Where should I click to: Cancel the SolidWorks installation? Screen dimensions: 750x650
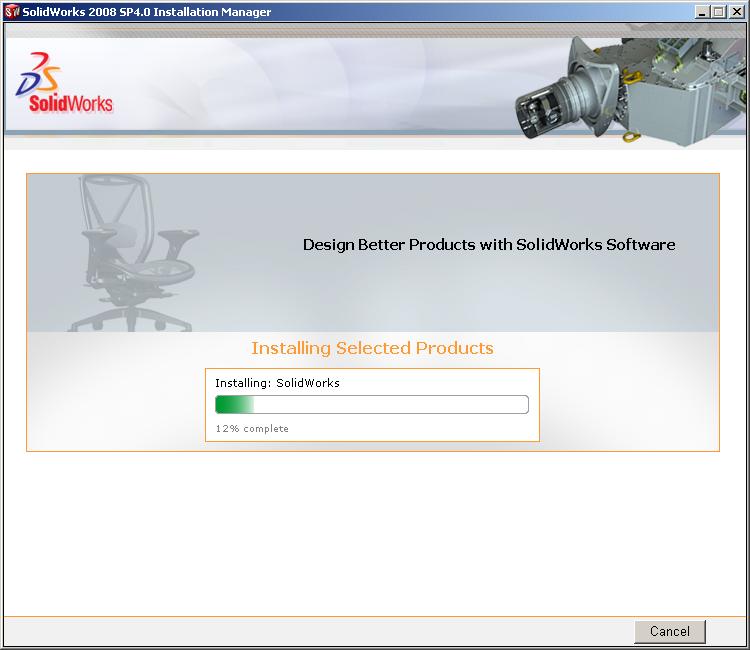670,631
